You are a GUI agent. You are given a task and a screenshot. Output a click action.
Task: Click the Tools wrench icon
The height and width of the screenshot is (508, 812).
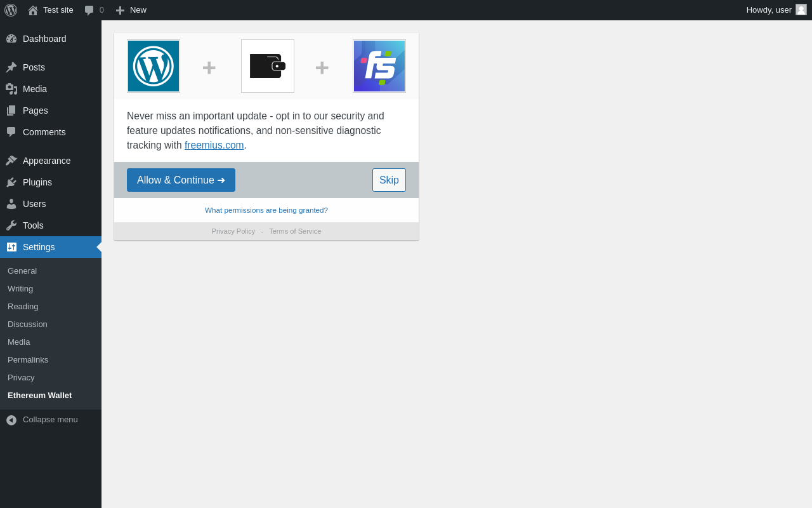[11, 225]
